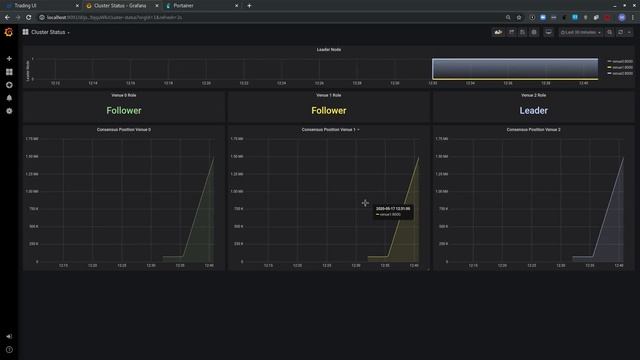Open a new browser tab with plus
Image resolution: width=640 pixels, height=360 pixels.
pyautogui.click(x=249, y=6)
